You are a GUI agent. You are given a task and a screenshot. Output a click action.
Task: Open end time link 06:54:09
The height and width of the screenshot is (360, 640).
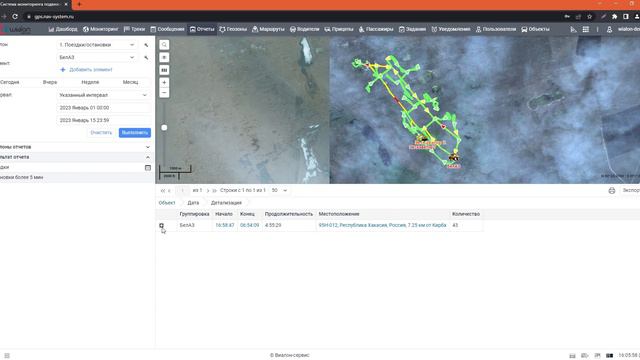249,225
